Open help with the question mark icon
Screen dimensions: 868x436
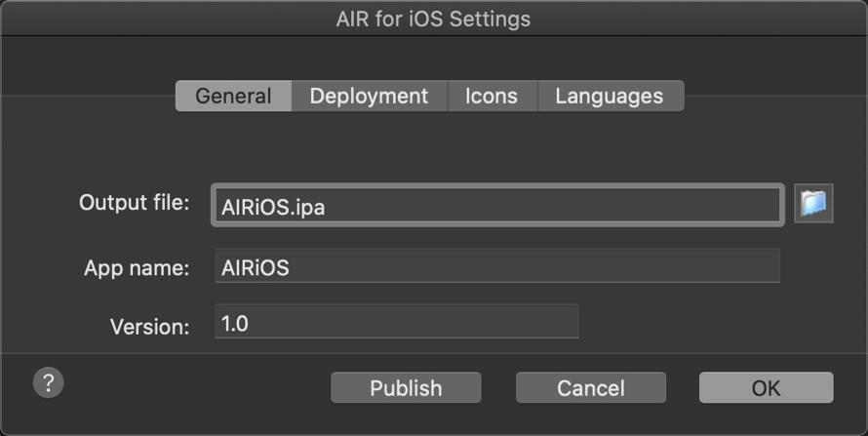[x=48, y=382]
